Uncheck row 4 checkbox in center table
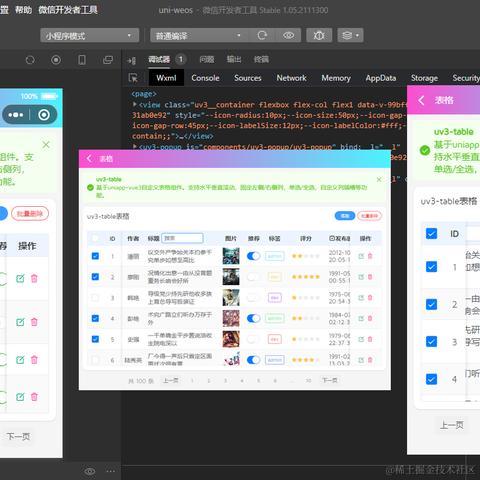Screen dimensions: 480x480 pyautogui.click(x=95, y=318)
